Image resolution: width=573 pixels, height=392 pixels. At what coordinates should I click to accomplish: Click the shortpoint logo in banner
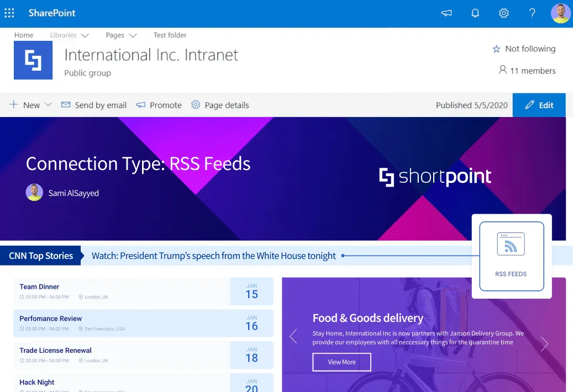(x=435, y=177)
